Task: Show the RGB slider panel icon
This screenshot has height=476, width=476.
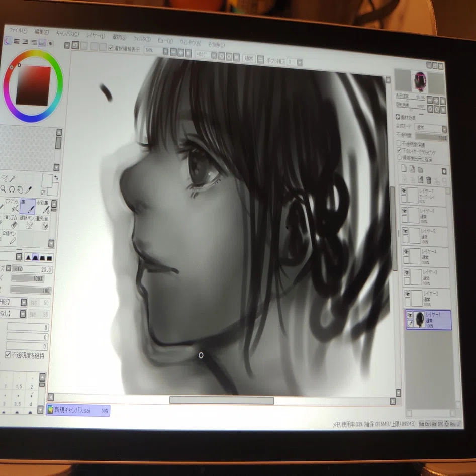Action: pyautogui.click(x=17, y=41)
